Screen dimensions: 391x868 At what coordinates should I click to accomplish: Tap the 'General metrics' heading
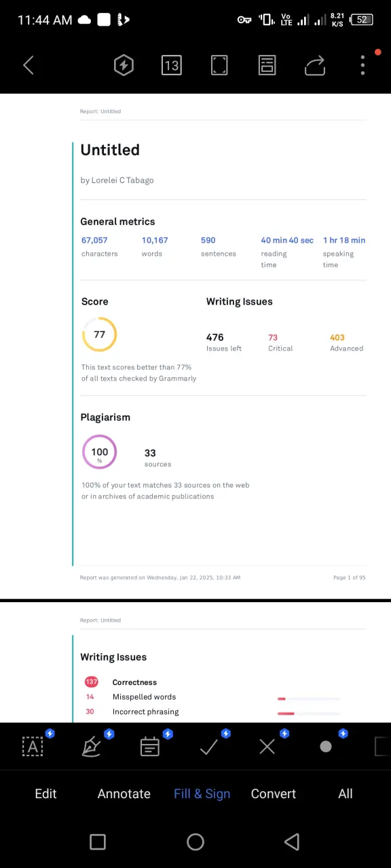click(117, 222)
